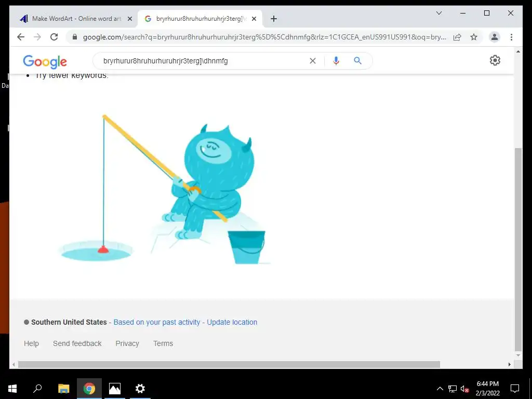The width and height of the screenshot is (532, 399).
Task: Open Send feedback footer link
Action: (x=77, y=343)
